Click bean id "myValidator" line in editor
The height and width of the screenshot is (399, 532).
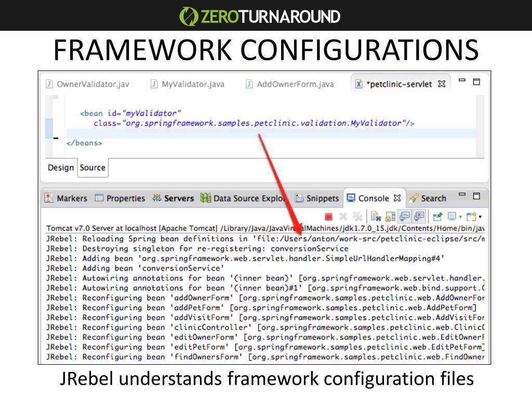click(130, 113)
